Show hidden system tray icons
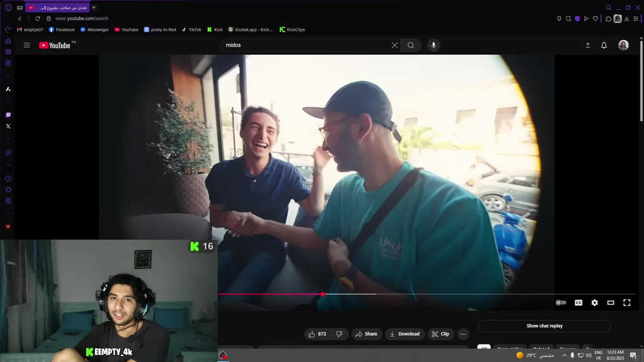Screen dimensions: 644x362 564,355
